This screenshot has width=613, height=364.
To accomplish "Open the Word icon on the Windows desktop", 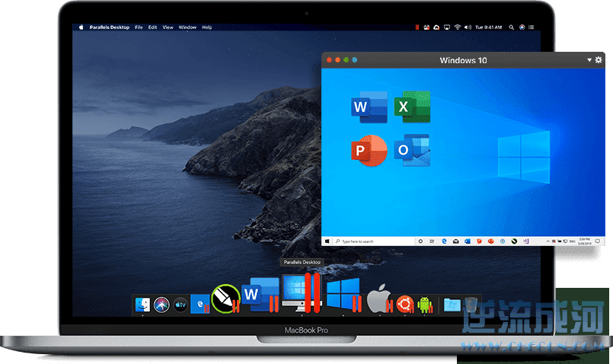I will [x=369, y=107].
